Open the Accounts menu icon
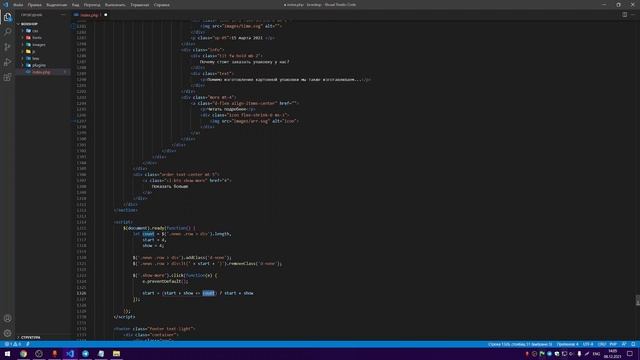 tap(7, 318)
